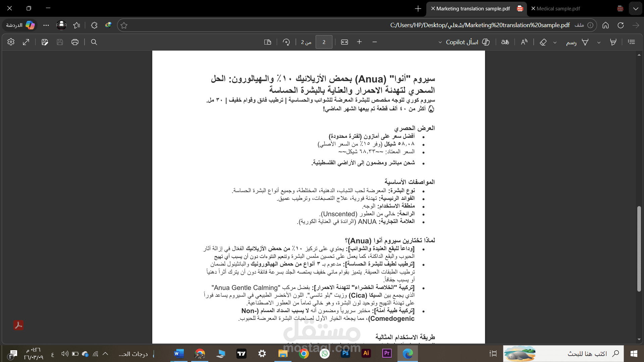The width and height of the screenshot is (644, 362).
Task: Open Photoshop from the taskbar
Action: coord(345,353)
